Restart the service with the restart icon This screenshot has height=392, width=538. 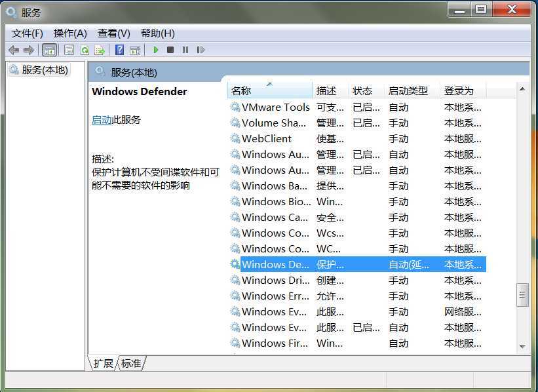[x=201, y=50]
